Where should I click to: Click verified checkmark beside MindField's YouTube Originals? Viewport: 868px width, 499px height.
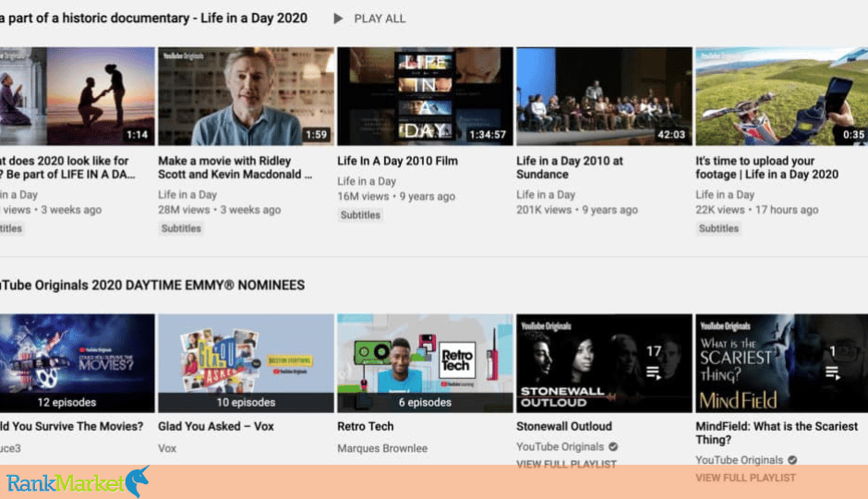pos(792,460)
